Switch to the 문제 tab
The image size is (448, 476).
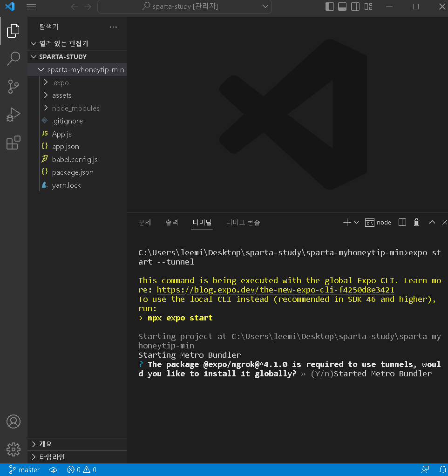(x=145, y=223)
